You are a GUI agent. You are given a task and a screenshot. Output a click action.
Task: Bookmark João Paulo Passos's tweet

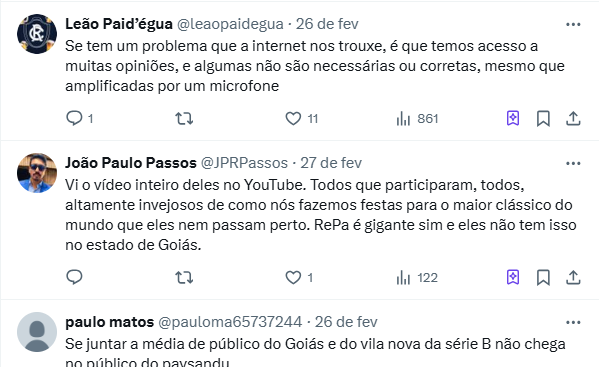pos(543,277)
